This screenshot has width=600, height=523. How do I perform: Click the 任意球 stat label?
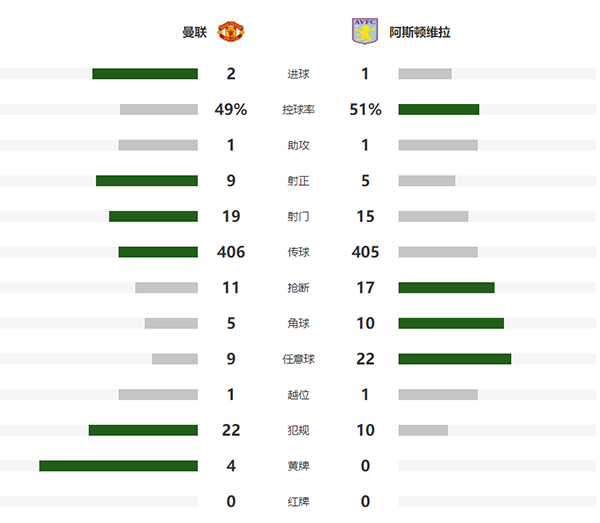[298, 359]
